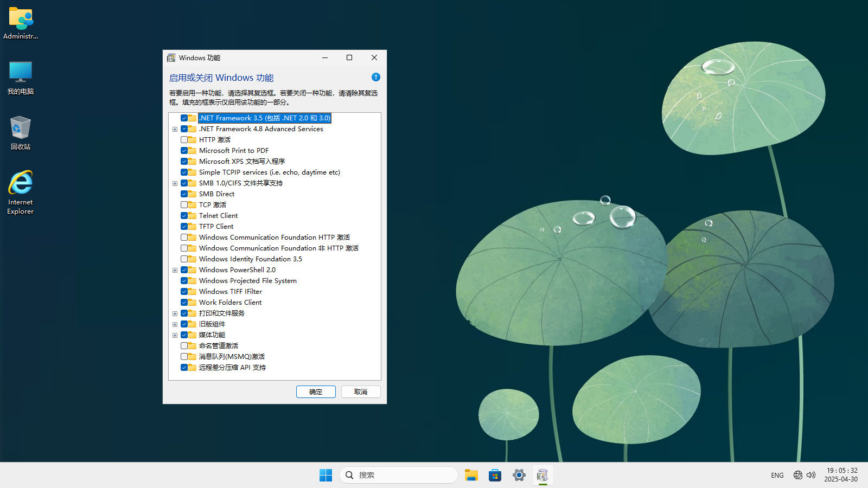Select the Work Folders Client label

coord(230,302)
